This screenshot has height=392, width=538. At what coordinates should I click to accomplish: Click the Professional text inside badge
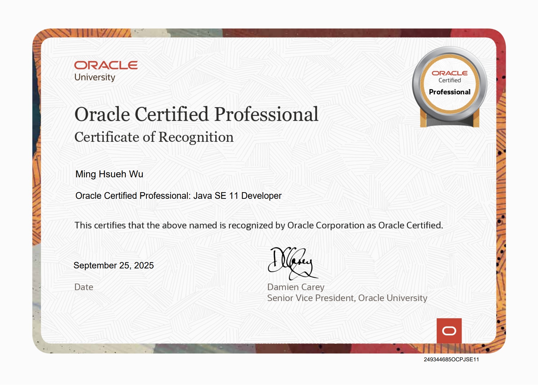[450, 92]
